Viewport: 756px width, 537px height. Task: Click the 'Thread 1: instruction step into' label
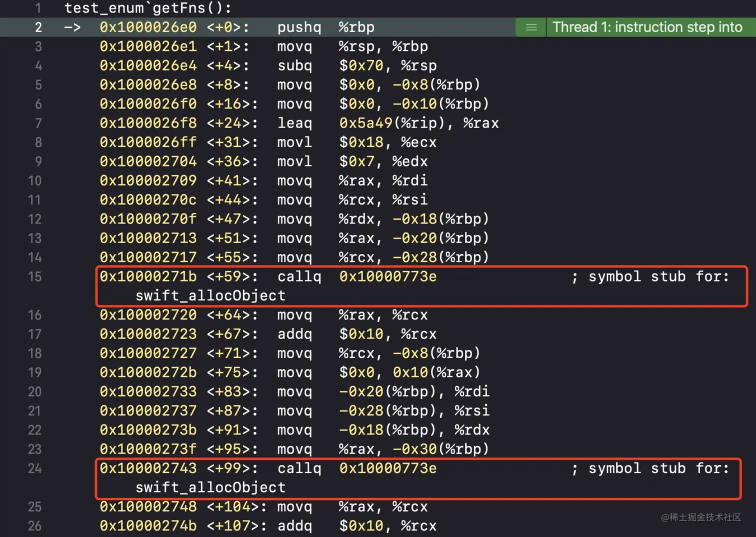click(x=647, y=27)
